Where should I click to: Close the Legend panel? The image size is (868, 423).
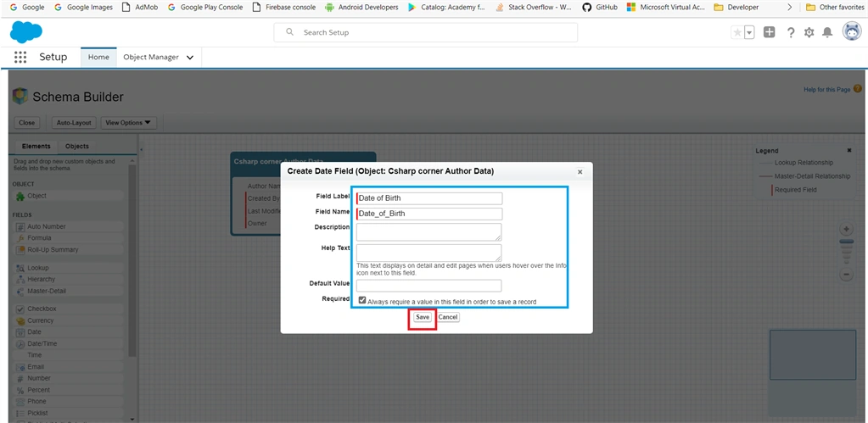pos(849,150)
